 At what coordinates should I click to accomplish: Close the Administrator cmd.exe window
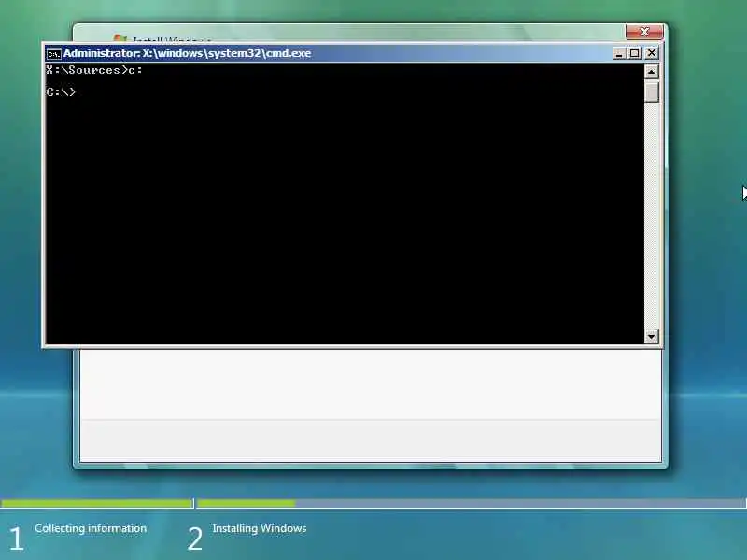pos(651,53)
